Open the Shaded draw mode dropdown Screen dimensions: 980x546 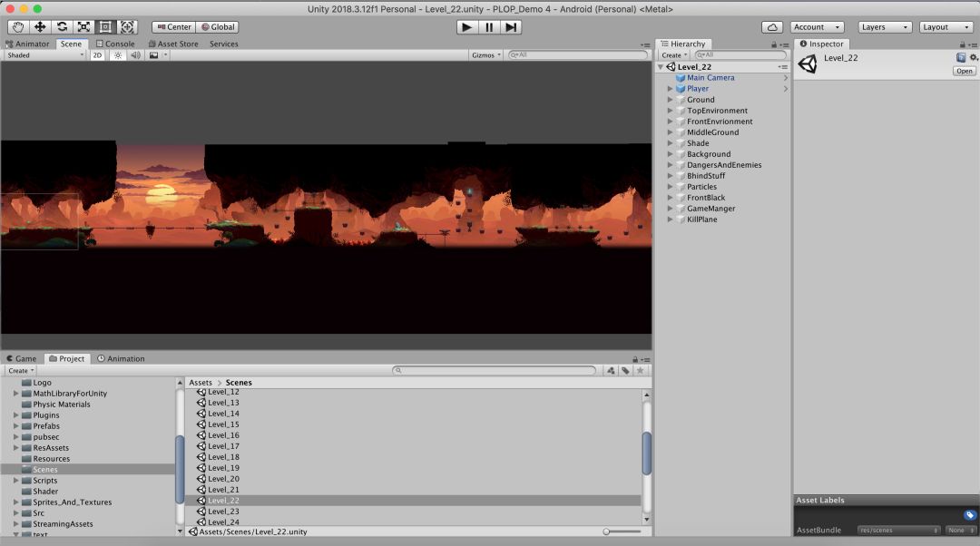click(44, 55)
